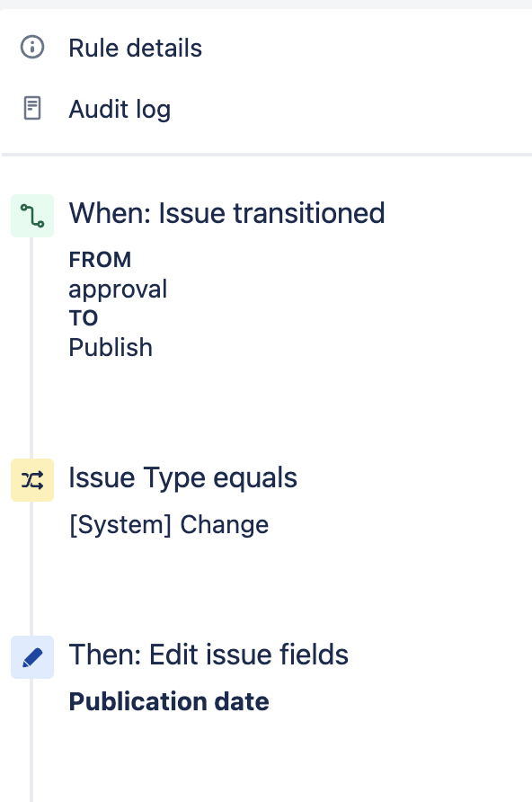Click the Publication date field label
The image size is (532, 802).
[169, 701]
